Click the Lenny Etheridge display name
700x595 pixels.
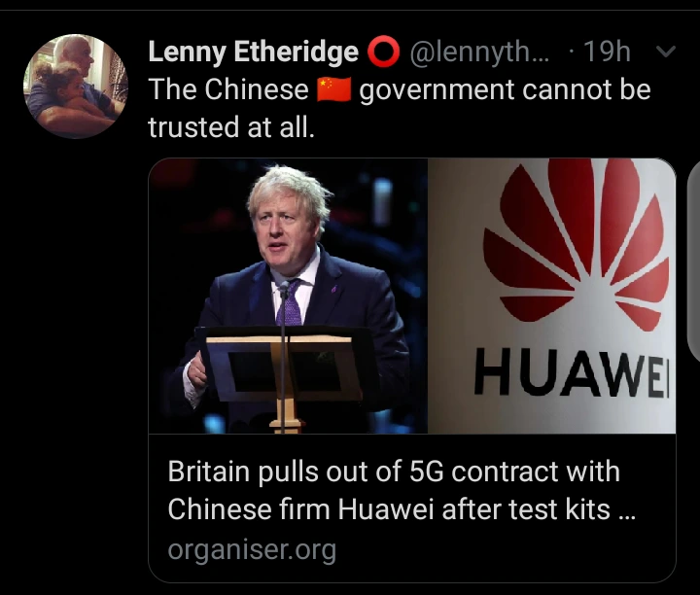click(253, 52)
